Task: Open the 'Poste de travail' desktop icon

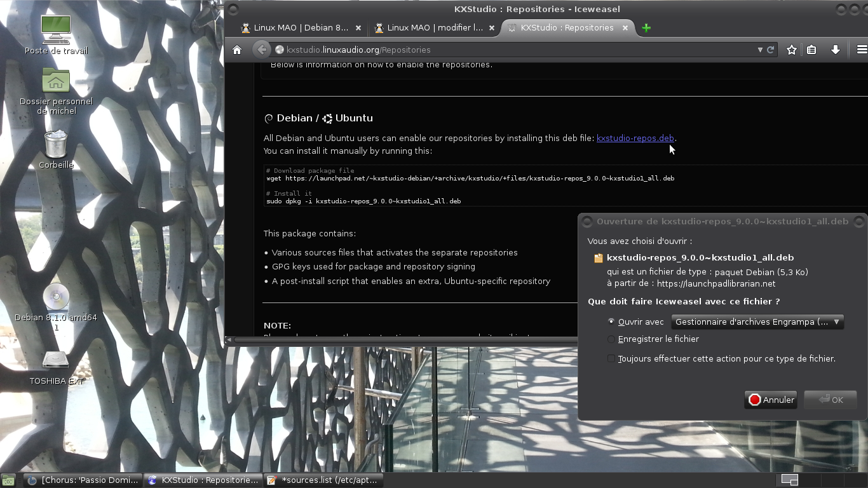Action: coord(56,35)
